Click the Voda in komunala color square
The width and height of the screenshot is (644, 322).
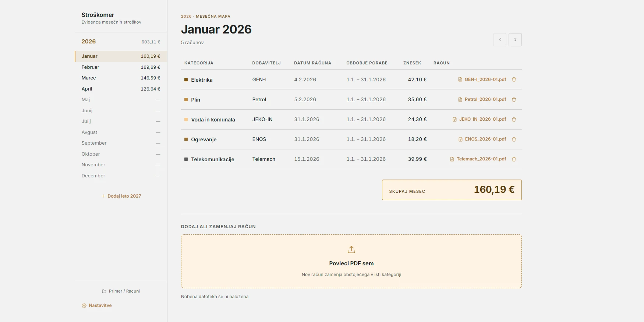click(x=186, y=119)
